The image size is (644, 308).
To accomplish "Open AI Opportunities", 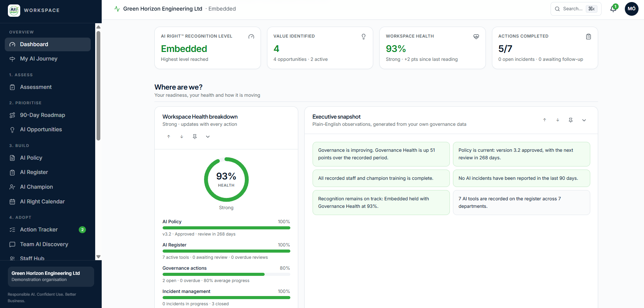I will pyautogui.click(x=48, y=130).
